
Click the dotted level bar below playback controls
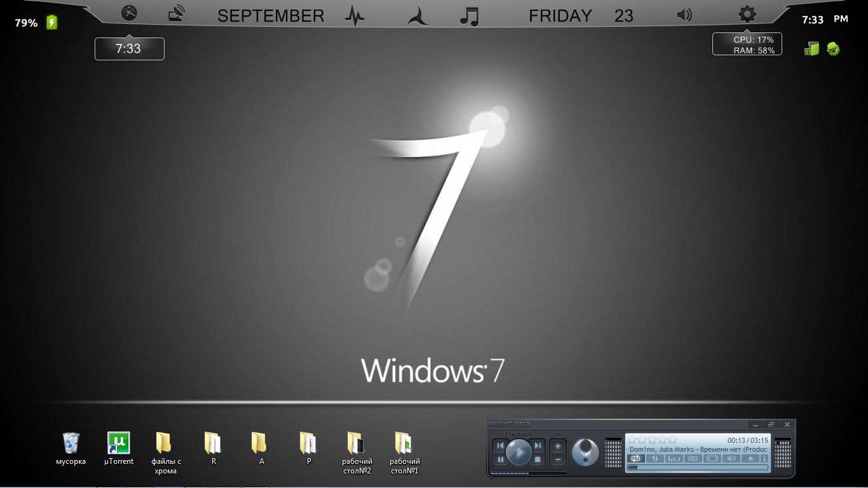pyautogui.click(x=529, y=473)
